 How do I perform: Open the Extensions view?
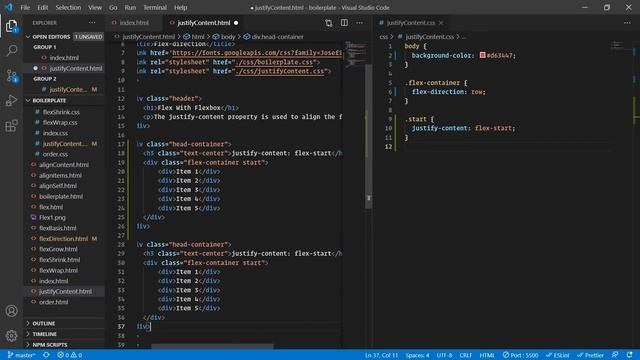point(11,125)
